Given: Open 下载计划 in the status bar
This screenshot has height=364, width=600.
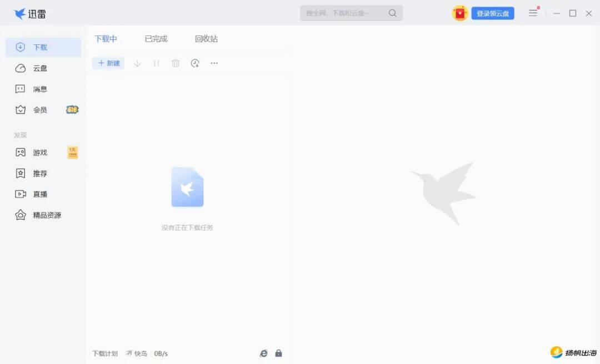Looking at the screenshot, I should pyautogui.click(x=104, y=353).
